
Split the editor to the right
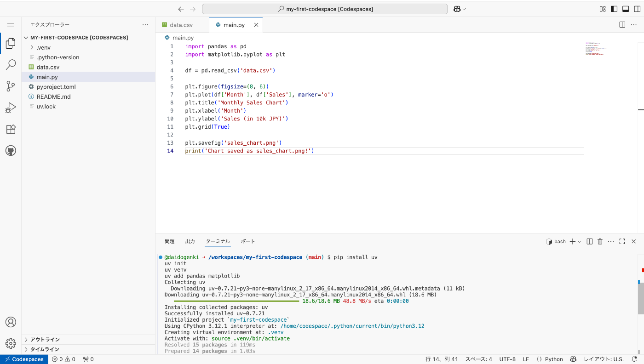[622, 25]
